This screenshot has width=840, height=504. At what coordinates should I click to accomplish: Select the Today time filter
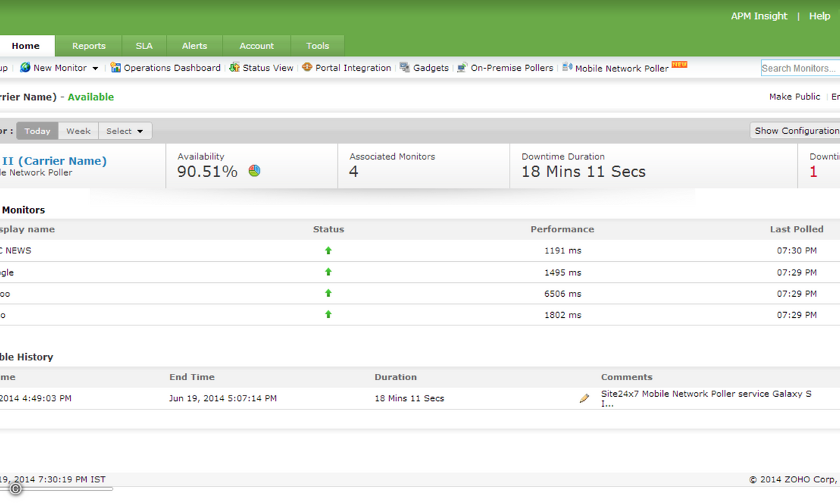pos(37,131)
